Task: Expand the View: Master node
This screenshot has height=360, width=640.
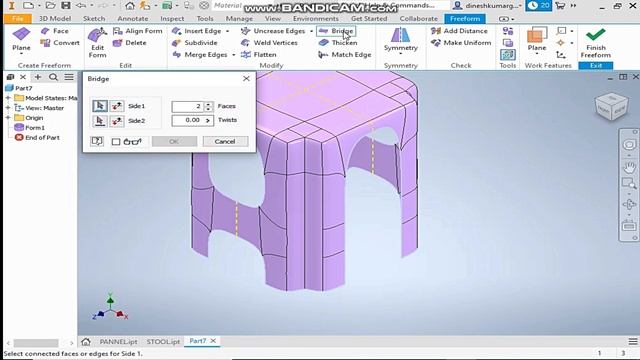Action: (8, 108)
